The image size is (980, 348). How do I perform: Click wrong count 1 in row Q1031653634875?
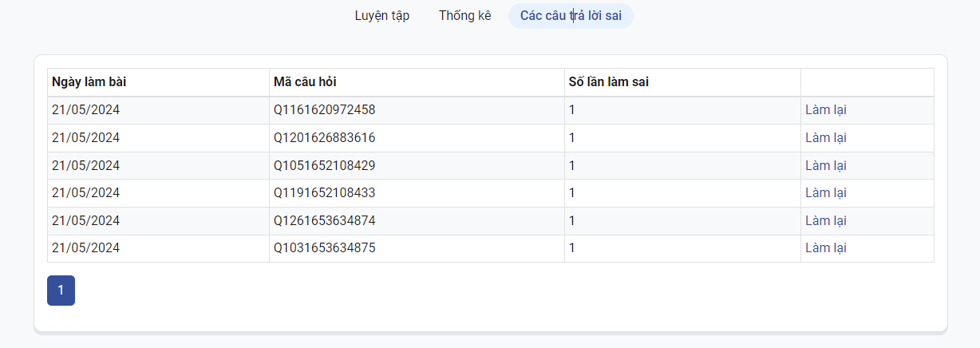coord(572,248)
